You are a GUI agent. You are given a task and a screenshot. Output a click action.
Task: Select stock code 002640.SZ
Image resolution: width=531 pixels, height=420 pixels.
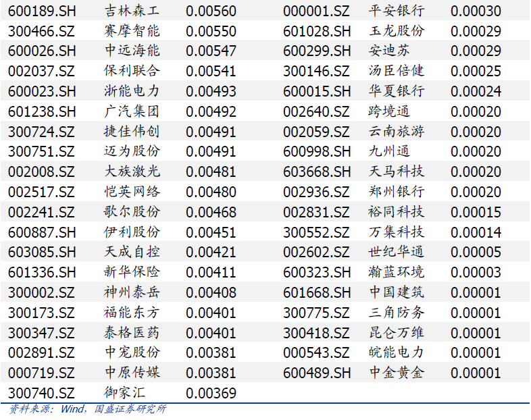point(316,111)
